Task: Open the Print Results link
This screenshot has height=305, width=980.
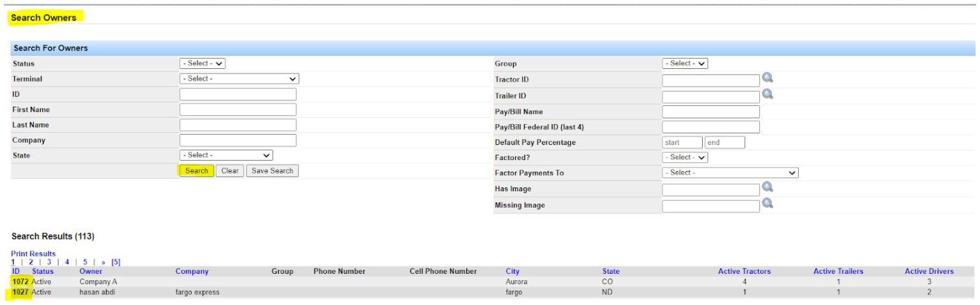Action: [x=33, y=254]
